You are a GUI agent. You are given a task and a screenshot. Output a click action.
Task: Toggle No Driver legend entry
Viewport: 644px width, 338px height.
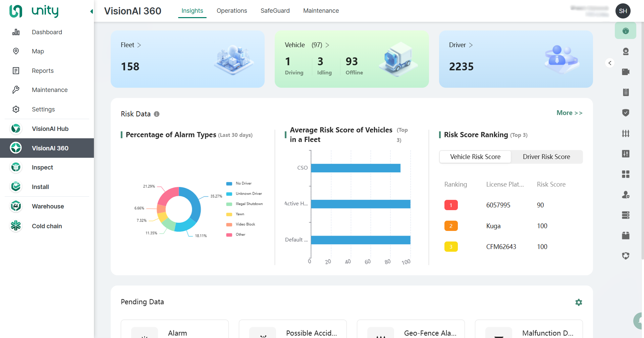pos(239,183)
